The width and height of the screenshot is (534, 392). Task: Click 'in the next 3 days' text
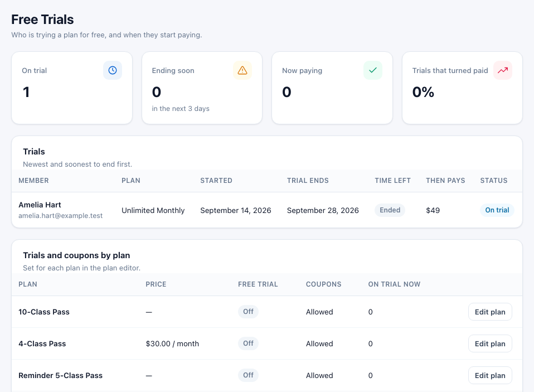click(x=181, y=108)
